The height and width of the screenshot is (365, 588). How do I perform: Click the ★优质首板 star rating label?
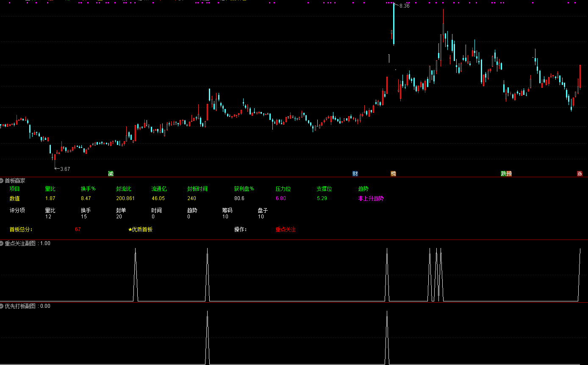click(140, 229)
